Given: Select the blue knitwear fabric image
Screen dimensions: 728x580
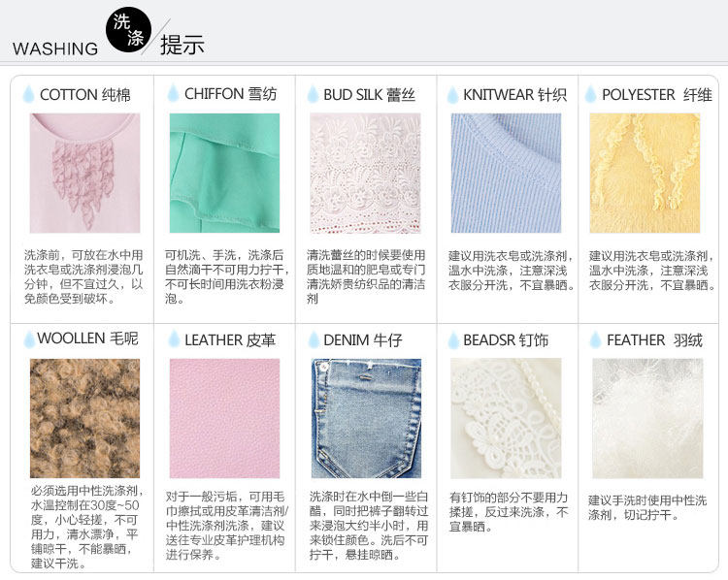Looking at the screenshot, I should (x=506, y=173).
